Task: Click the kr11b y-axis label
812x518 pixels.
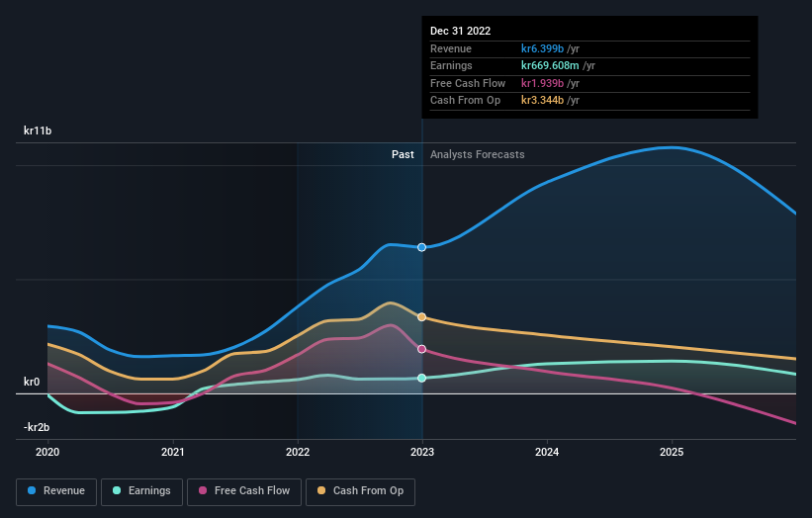Action: tap(38, 130)
